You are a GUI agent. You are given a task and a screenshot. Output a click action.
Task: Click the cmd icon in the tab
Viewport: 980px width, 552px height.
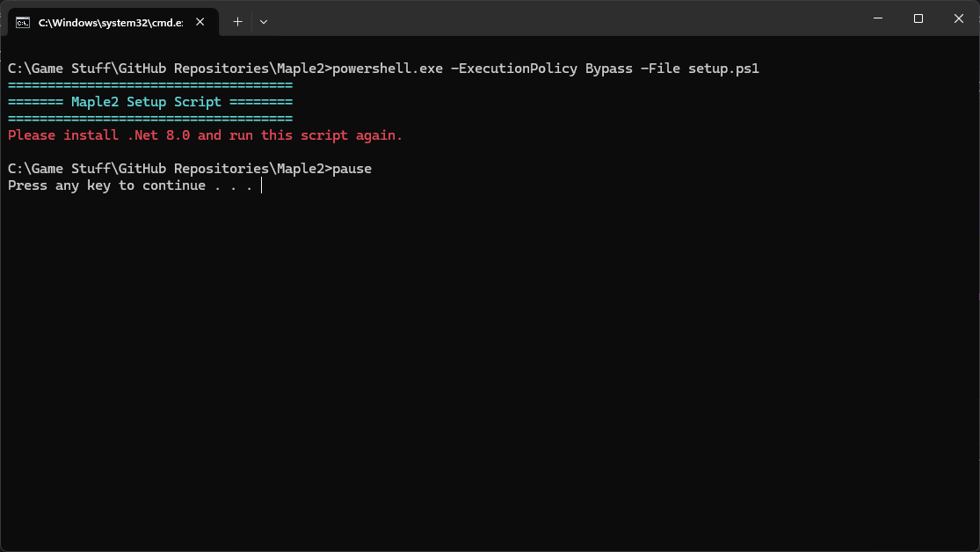coord(24,22)
